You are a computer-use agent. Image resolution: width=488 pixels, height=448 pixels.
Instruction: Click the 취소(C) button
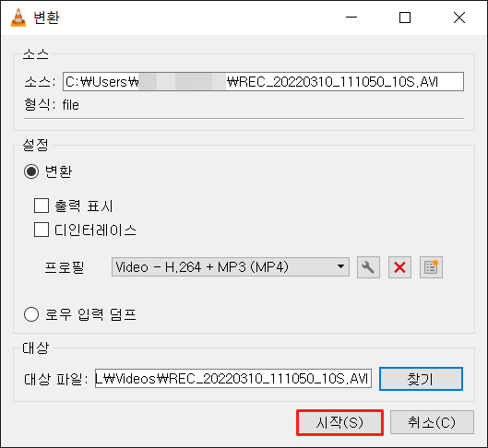click(432, 422)
